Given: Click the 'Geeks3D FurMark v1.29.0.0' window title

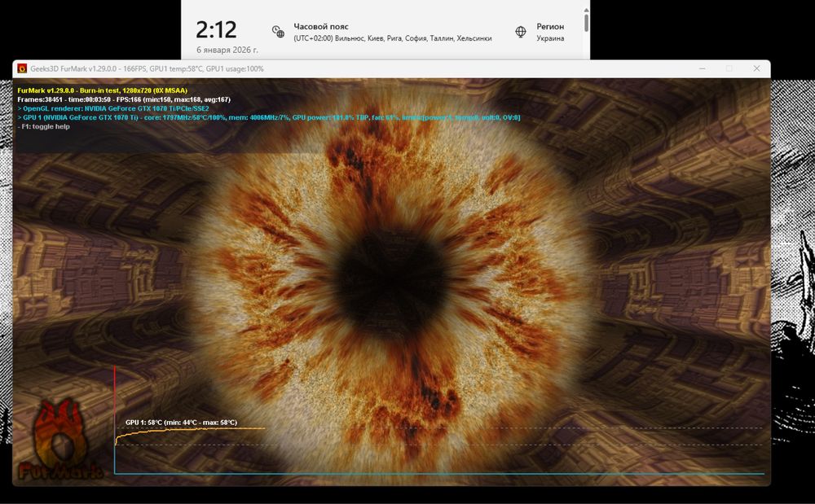Looking at the screenshot, I should [147, 68].
